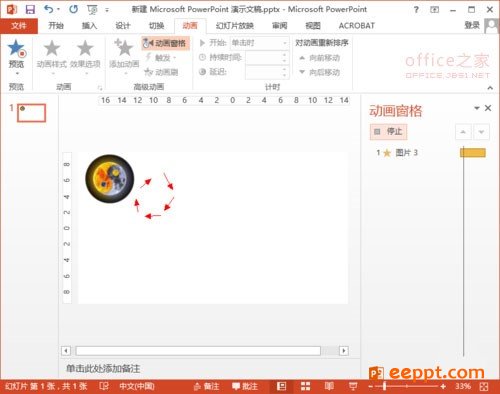Click the 预览 preview star icon
The image size is (500, 394).
pos(17,48)
